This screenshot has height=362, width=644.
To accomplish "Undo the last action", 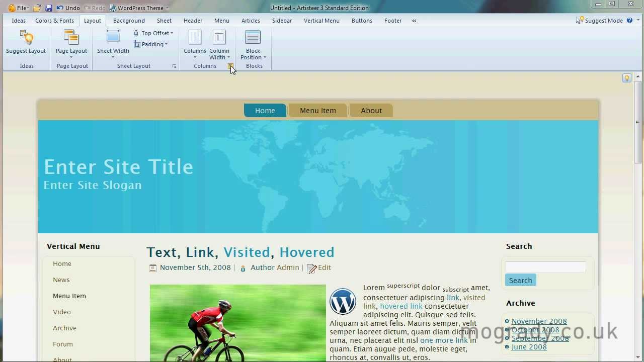I will [68, 8].
